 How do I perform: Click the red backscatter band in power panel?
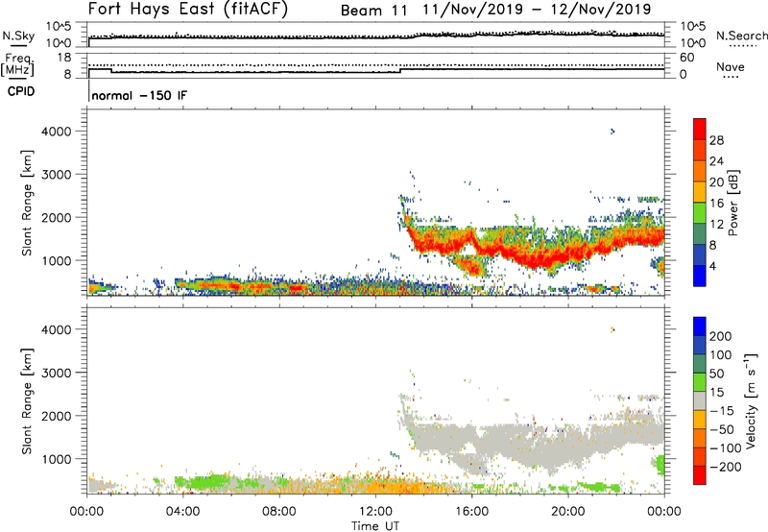539,253
